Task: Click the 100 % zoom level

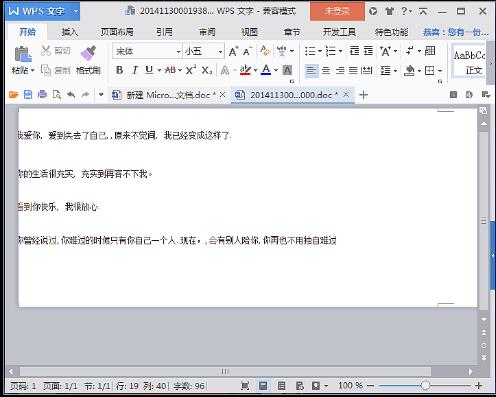Action: (x=350, y=386)
